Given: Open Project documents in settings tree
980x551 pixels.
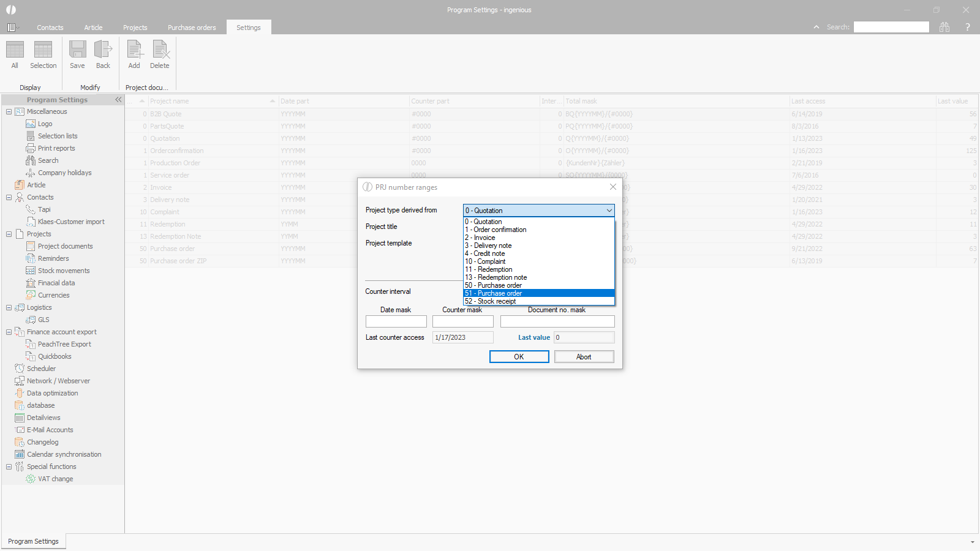Looking at the screenshot, I should pyautogui.click(x=65, y=246).
